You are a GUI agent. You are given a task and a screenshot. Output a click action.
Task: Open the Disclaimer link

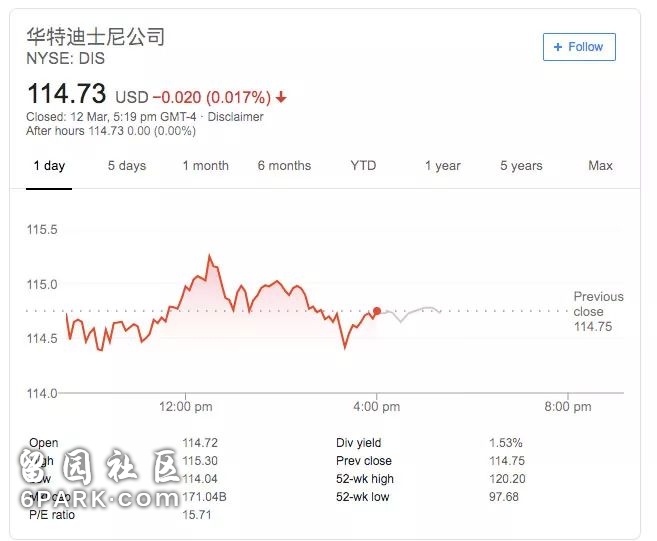(235, 117)
